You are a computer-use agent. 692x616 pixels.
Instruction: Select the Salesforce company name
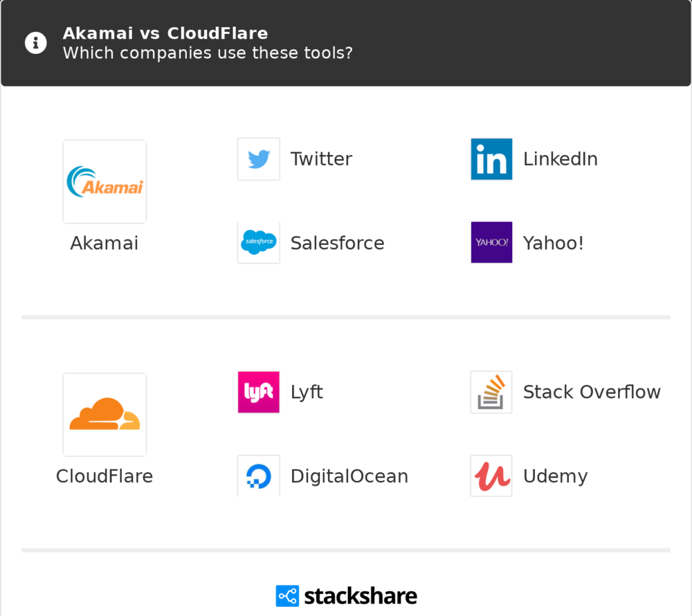[337, 243]
